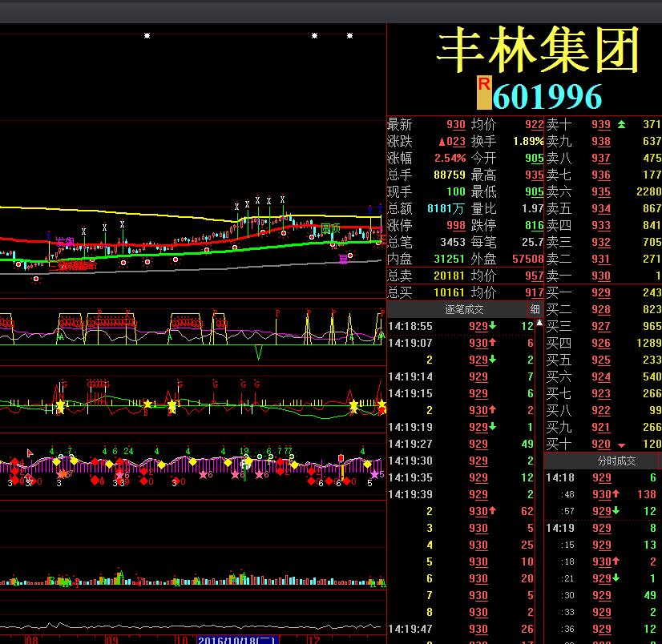
Task: Select the 卖五 order row priced 934
Action: pyautogui.click(x=603, y=208)
